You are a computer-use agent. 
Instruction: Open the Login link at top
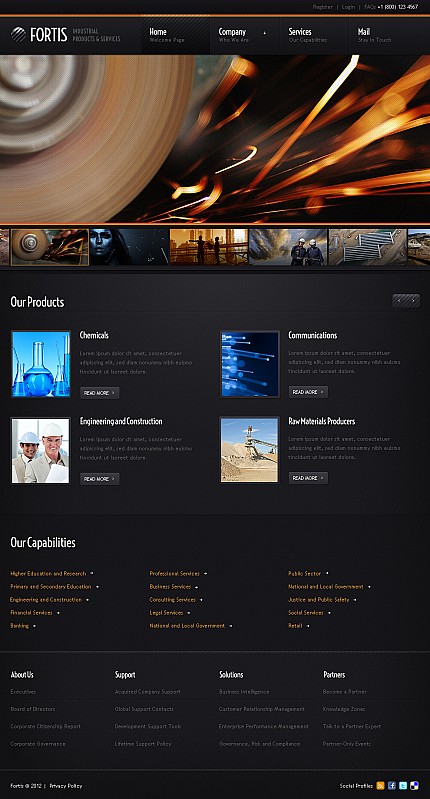(x=348, y=7)
